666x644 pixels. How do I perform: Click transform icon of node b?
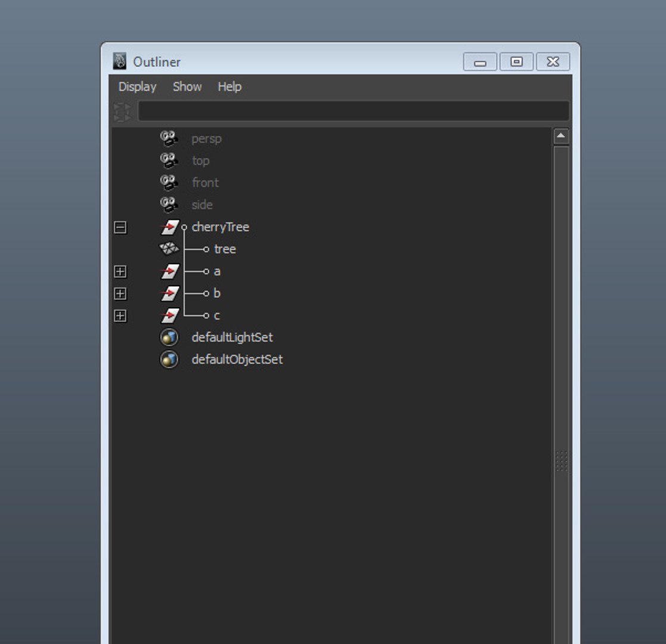pos(170,293)
